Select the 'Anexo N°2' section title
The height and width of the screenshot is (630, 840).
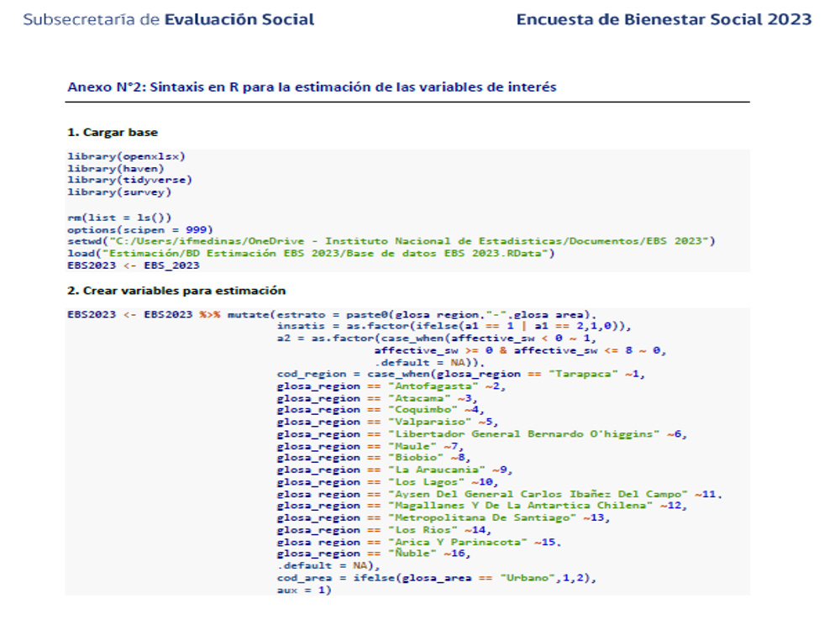(x=312, y=87)
